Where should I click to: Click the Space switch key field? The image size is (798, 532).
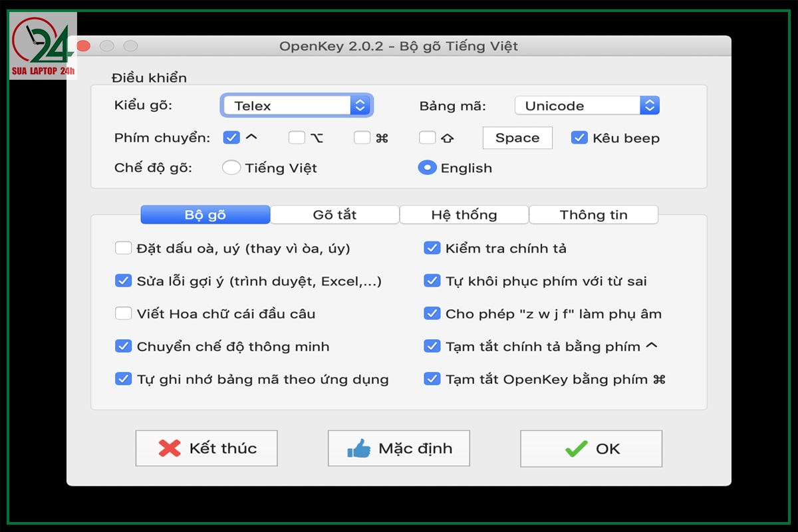pyautogui.click(x=517, y=138)
